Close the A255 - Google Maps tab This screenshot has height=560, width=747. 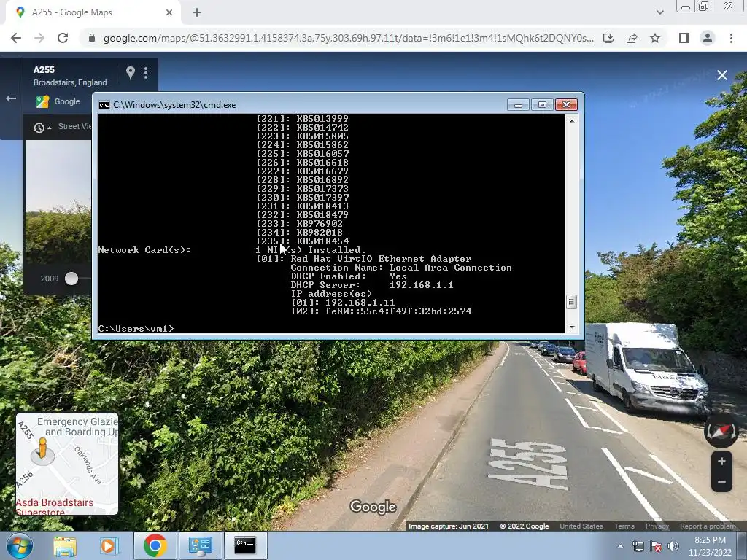click(169, 12)
